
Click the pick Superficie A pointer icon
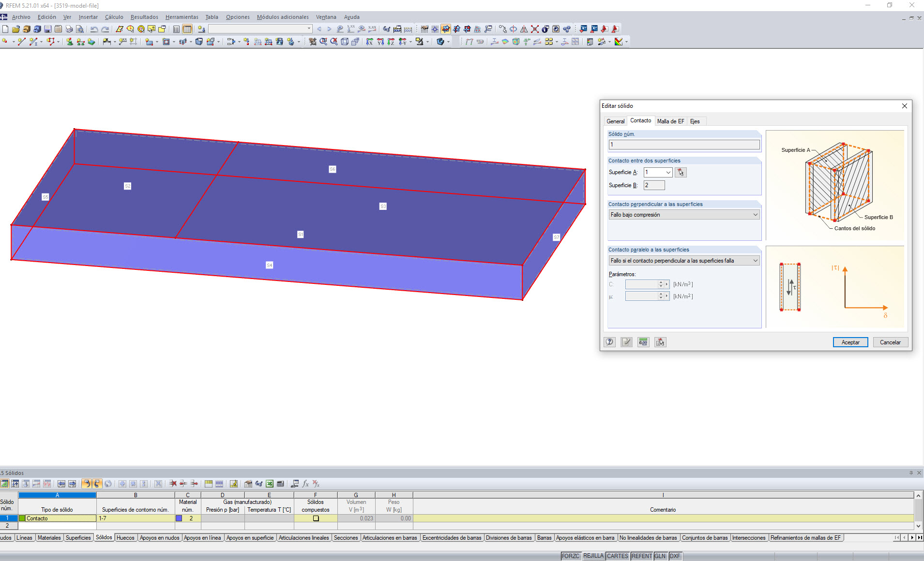pos(681,172)
